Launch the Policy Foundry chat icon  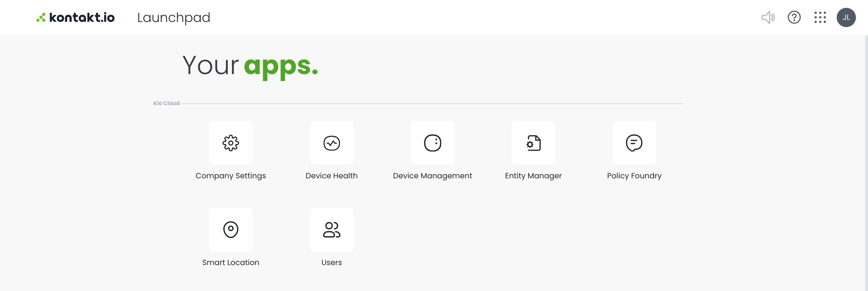click(x=634, y=143)
